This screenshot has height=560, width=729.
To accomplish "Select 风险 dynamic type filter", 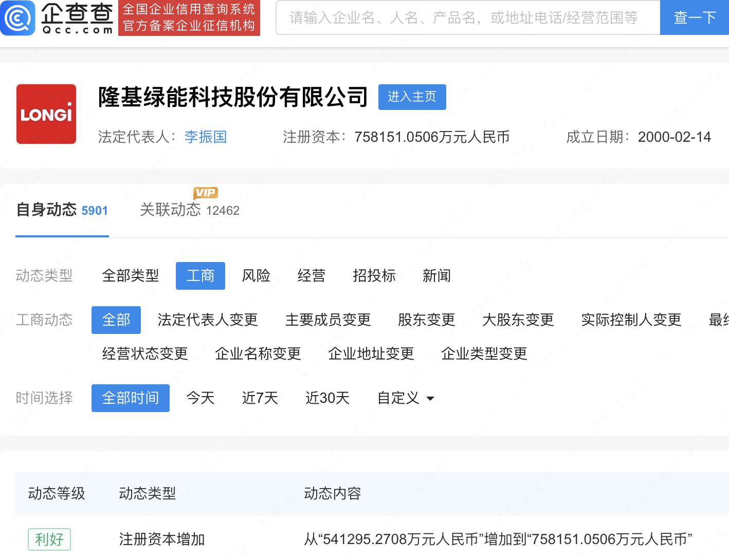I will pyautogui.click(x=256, y=276).
